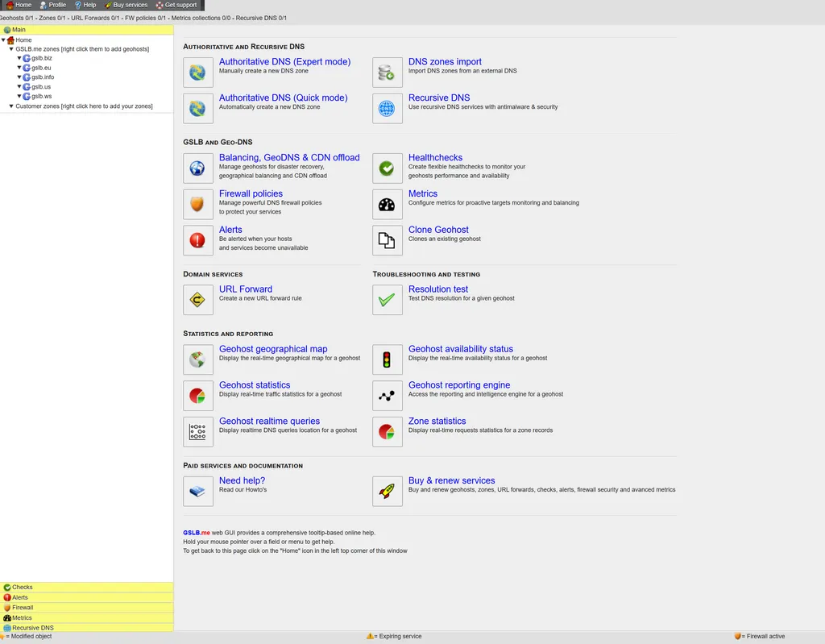
Task: Open the Balancing, GeoDNS & CDN offload link
Action: click(289, 158)
